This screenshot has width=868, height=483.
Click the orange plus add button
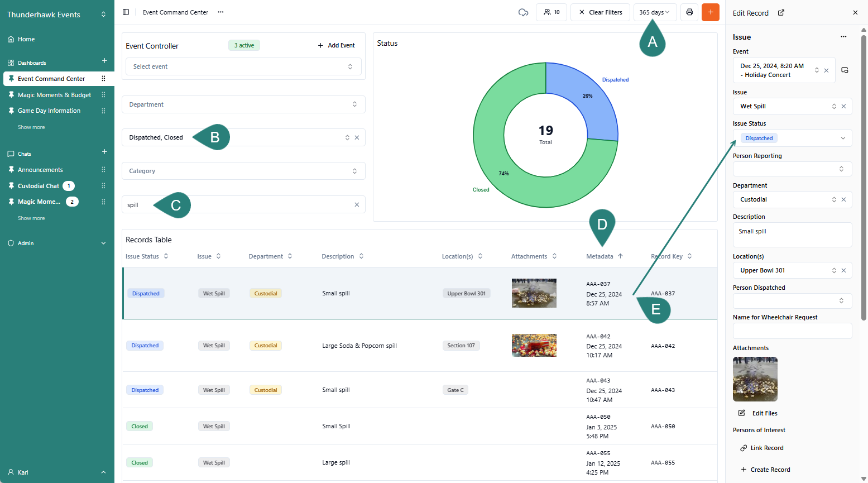click(711, 12)
